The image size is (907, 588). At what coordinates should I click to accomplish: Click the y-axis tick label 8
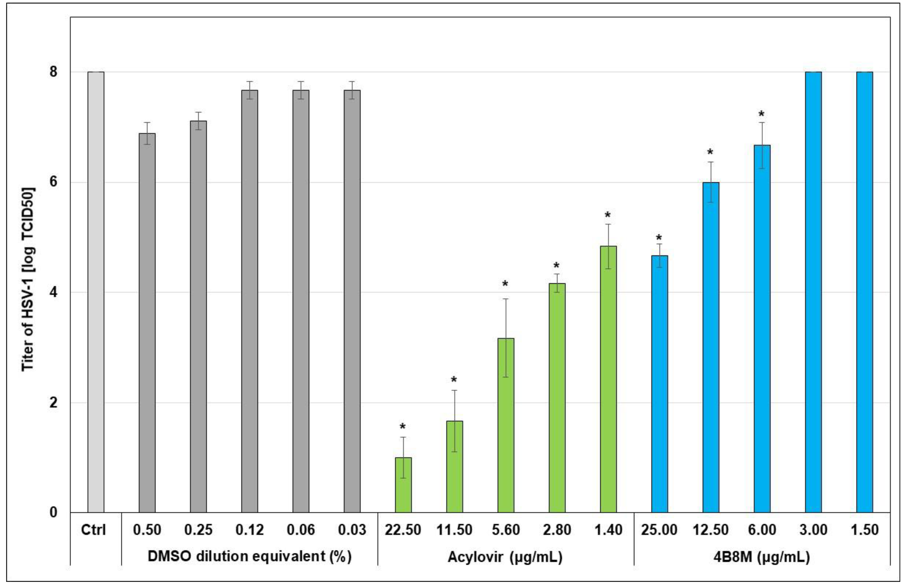tap(53, 72)
